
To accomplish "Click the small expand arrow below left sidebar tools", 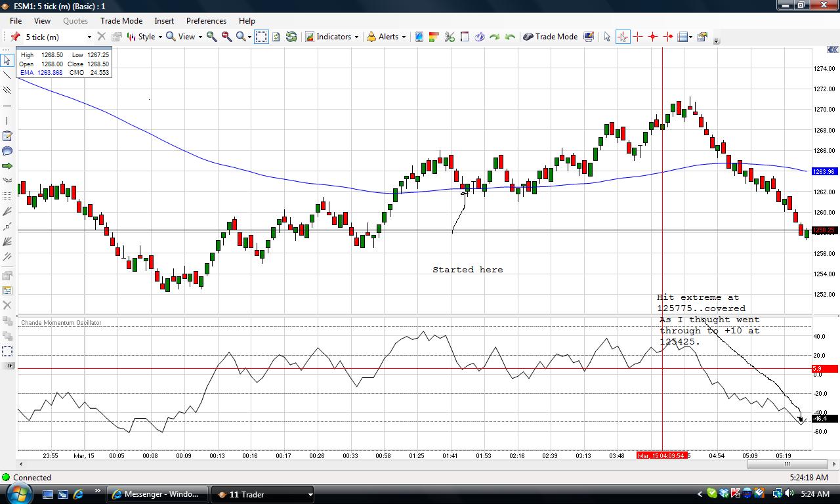I will (9, 366).
